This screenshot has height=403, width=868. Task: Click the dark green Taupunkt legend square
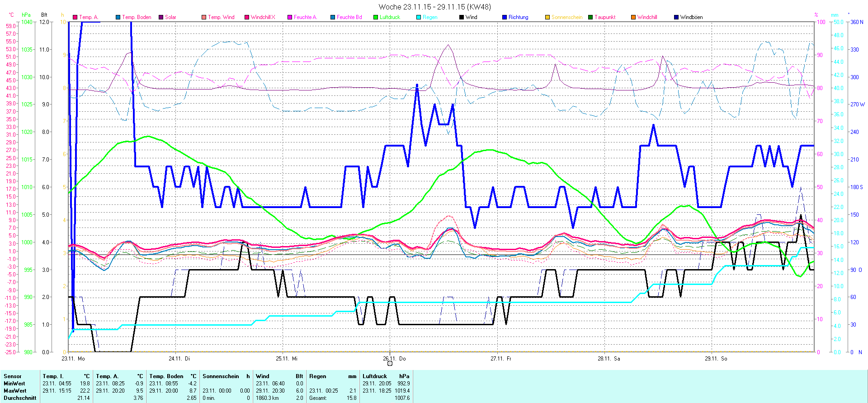(590, 17)
